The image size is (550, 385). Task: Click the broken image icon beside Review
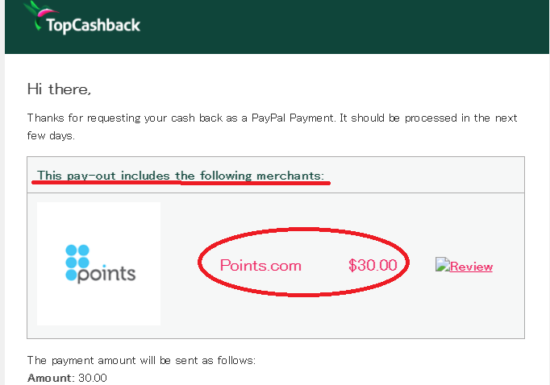(442, 264)
